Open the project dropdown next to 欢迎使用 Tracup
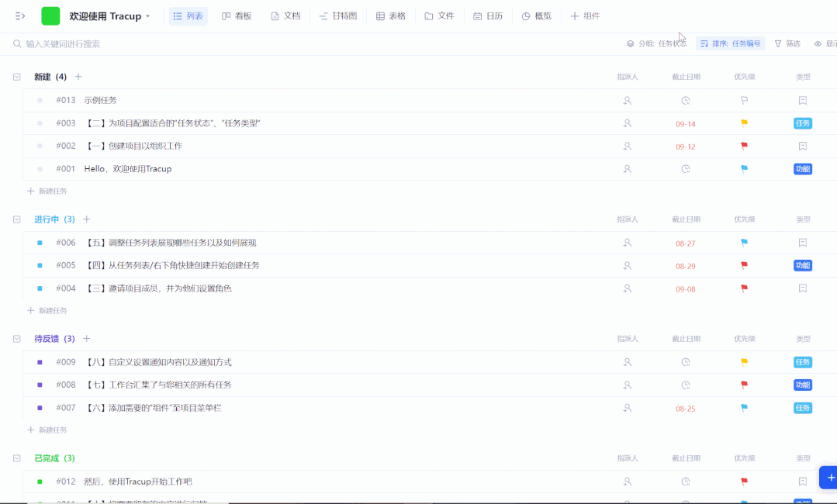The height and width of the screenshot is (504, 837). tap(147, 16)
